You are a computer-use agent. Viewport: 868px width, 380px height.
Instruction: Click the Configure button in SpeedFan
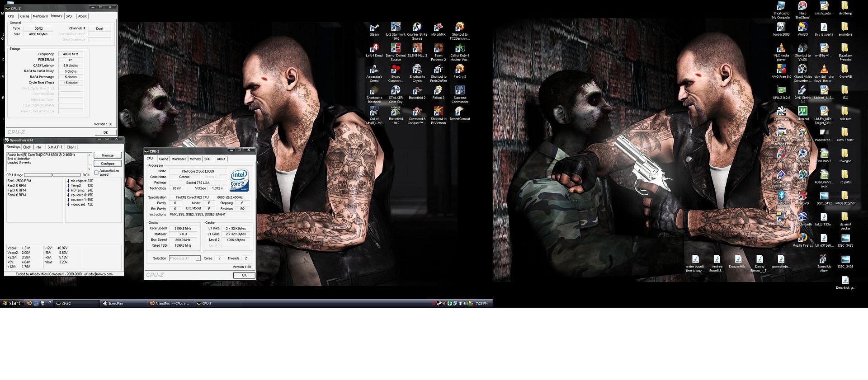click(108, 164)
